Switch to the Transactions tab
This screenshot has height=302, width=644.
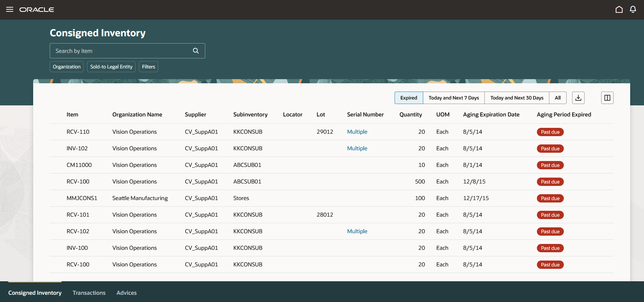(89, 293)
